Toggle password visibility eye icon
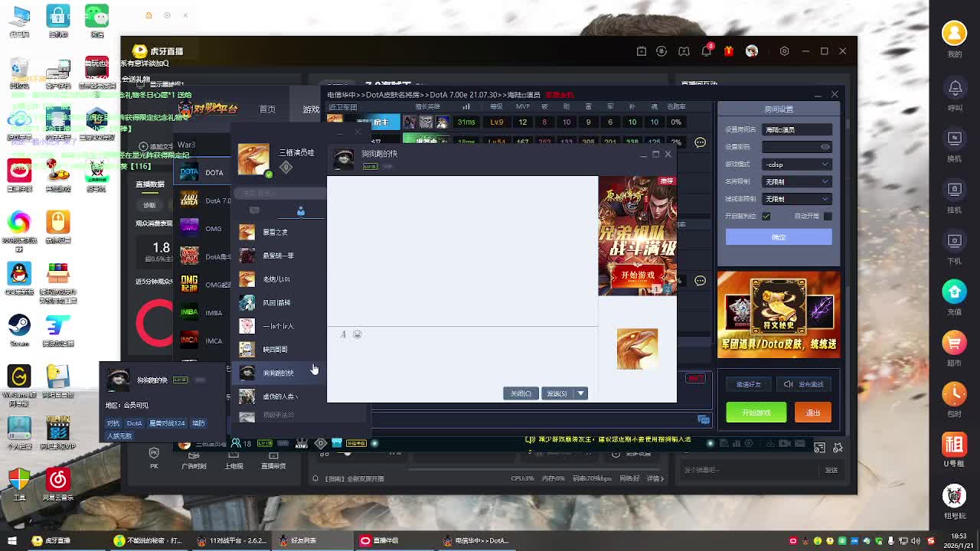 (x=825, y=147)
